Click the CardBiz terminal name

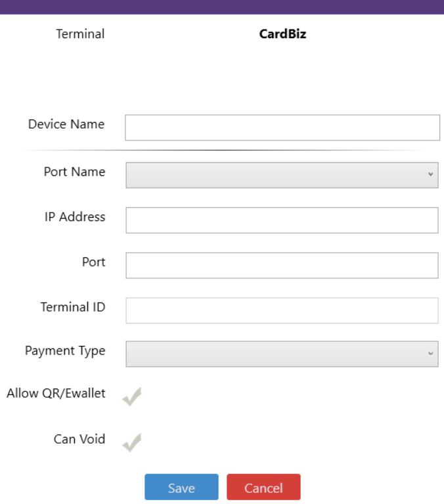[282, 34]
